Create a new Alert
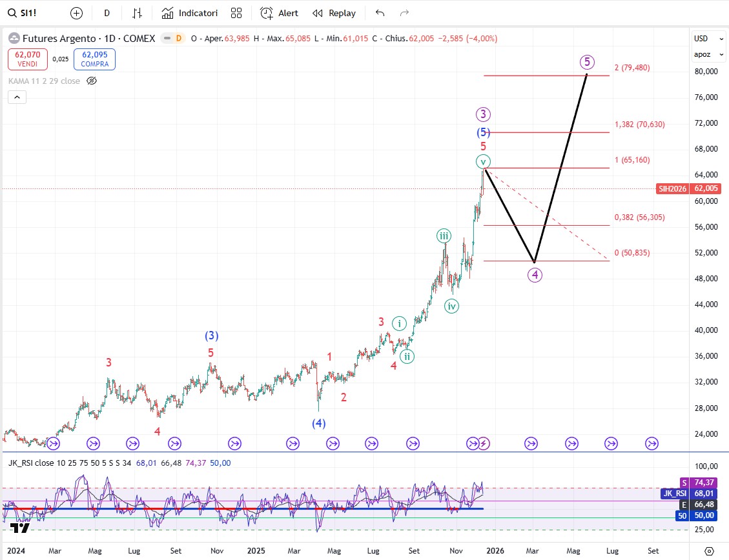Image resolution: width=729 pixels, height=560 pixels. pos(279,13)
